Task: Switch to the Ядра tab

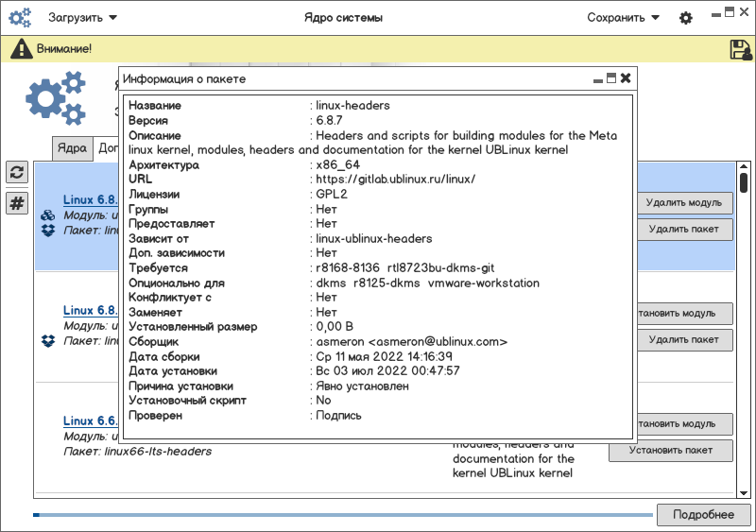Action: 73,147
